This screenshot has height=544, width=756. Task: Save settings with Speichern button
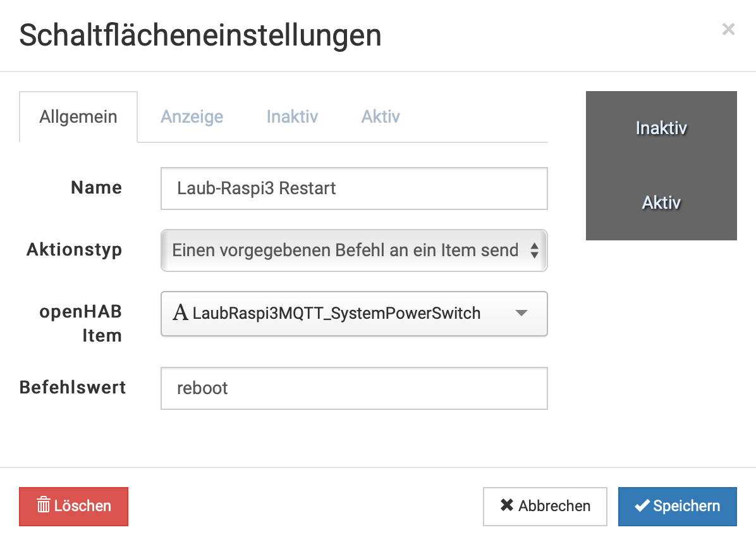pyautogui.click(x=677, y=506)
